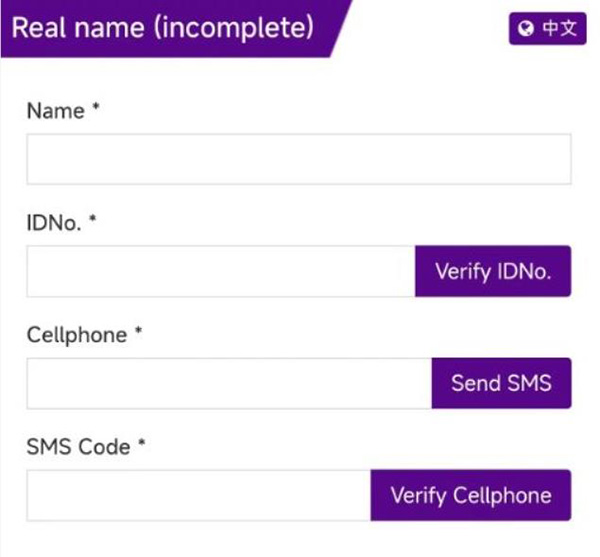This screenshot has height=557, width=600.
Task: Switch language to 中文
Action: (546, 29)
